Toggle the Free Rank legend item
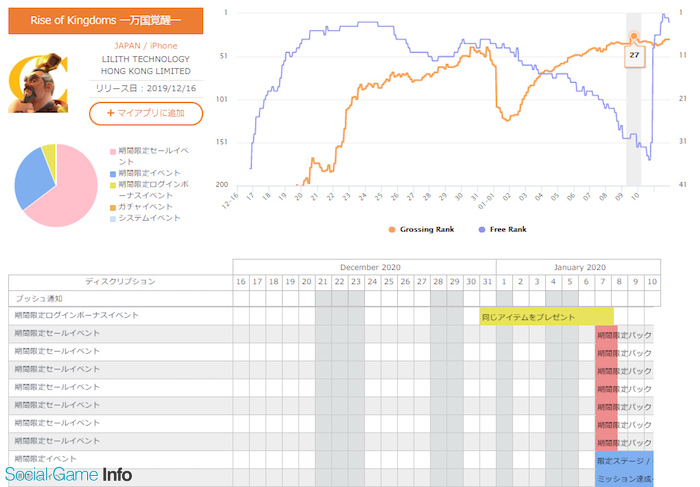Image resolution: width=700 pixels, height=487 pixels. 503,229
